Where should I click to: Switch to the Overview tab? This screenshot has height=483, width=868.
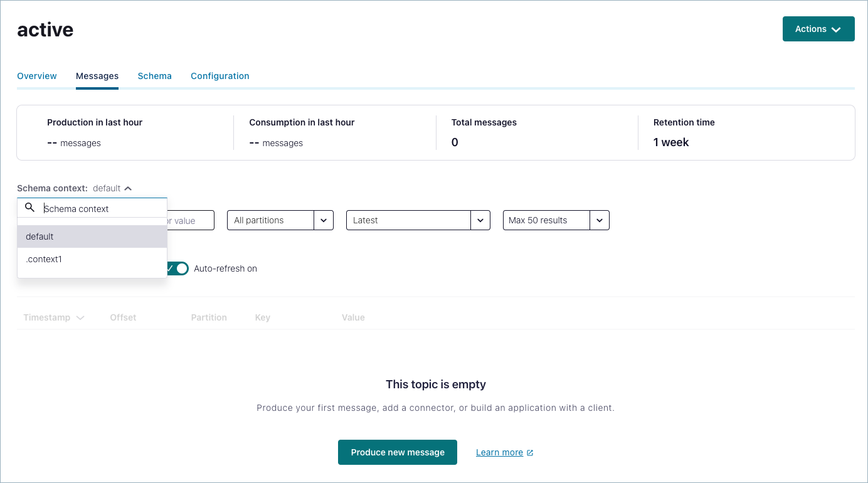click(37, 76)
